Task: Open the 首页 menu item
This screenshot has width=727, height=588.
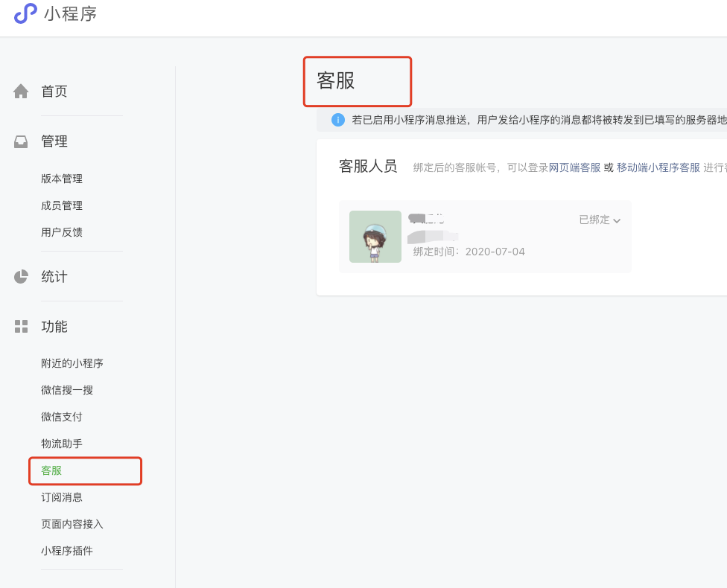Action: [x=54, y=92]
